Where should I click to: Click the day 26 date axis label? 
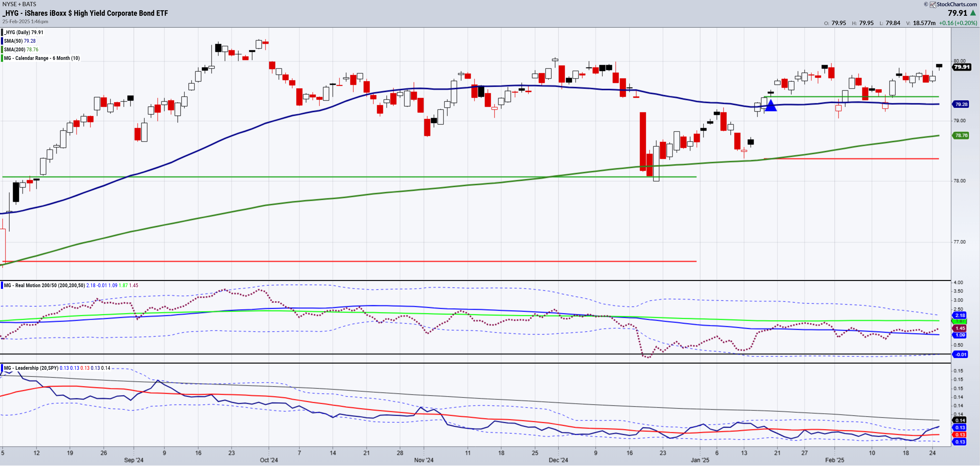pos(104,453)
